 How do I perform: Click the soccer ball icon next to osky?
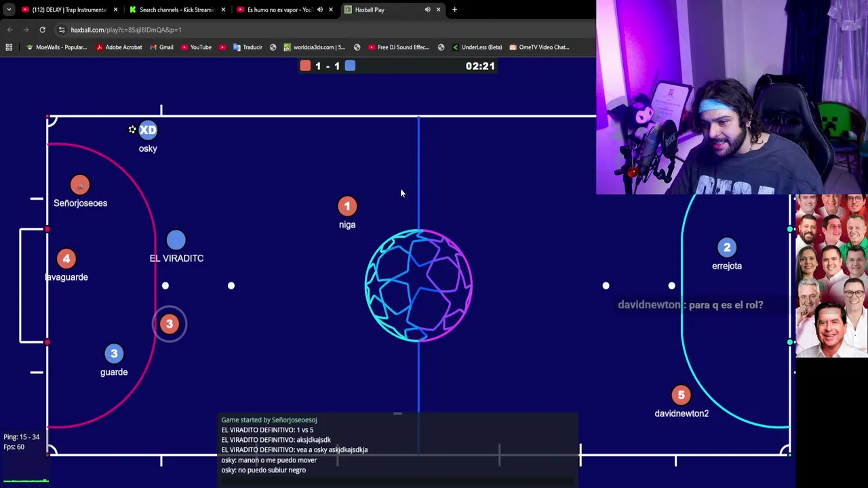click(x=132, y=129)
